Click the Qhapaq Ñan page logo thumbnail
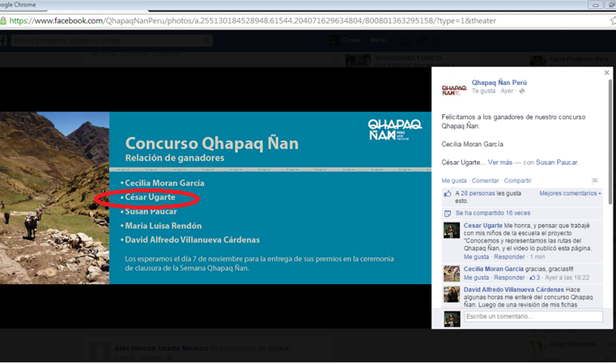The image size is (616, 364). pyautogui.click(x=454, y=90)
